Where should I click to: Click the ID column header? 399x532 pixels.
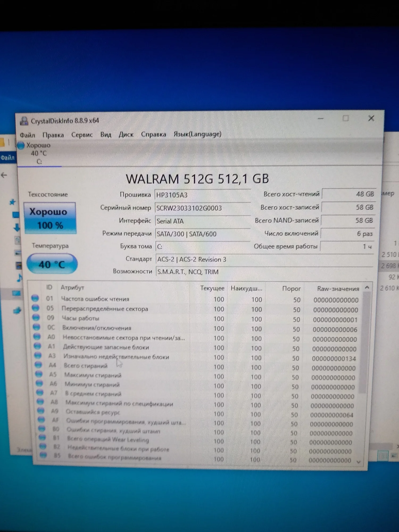pos(49,287)
